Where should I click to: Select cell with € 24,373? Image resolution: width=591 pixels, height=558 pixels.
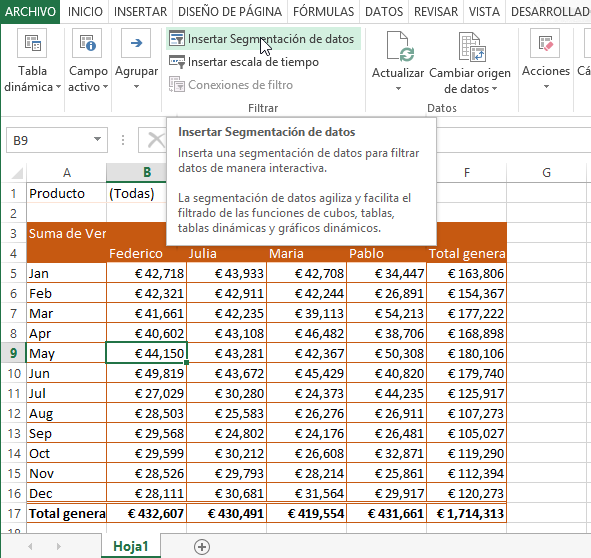tap(306, 393)
